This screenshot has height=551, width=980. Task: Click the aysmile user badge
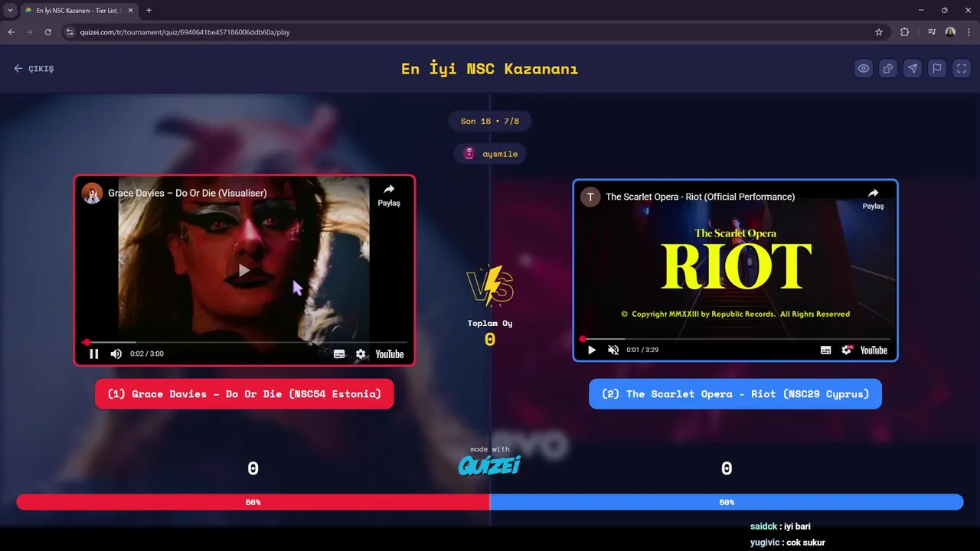(x=490, y=154)
